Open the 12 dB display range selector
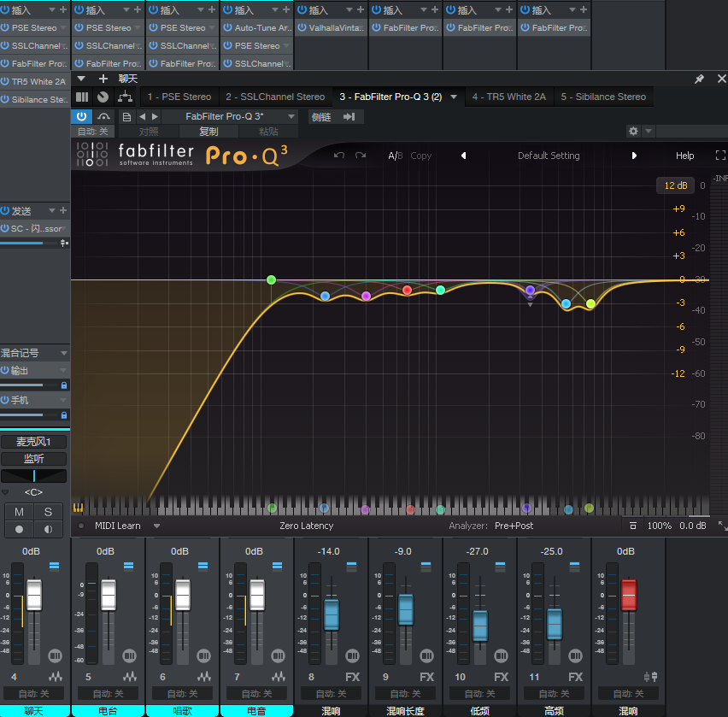Screen dimensions: 728x717 click(676, 185)
